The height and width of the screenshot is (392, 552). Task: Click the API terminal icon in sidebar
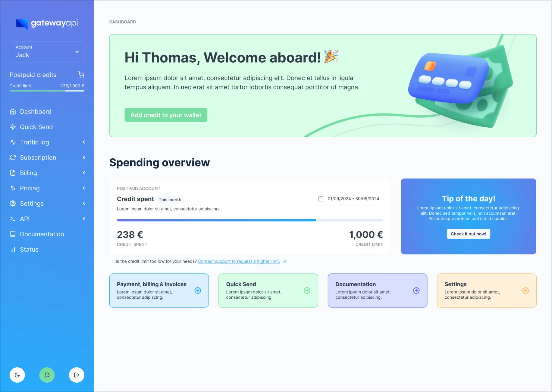pos(13,219)
